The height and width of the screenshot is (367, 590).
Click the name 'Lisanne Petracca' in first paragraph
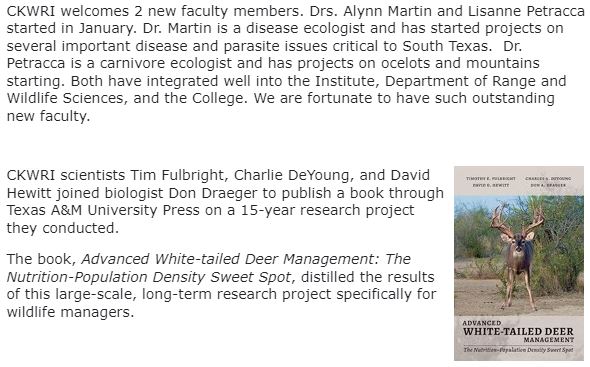(526, 11)
